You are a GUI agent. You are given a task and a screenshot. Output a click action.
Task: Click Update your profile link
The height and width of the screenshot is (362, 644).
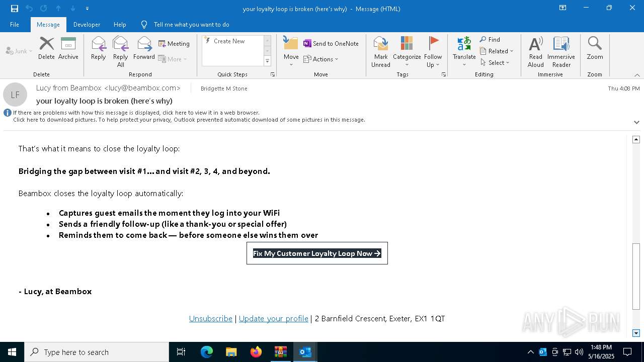[x=273, y=318]
